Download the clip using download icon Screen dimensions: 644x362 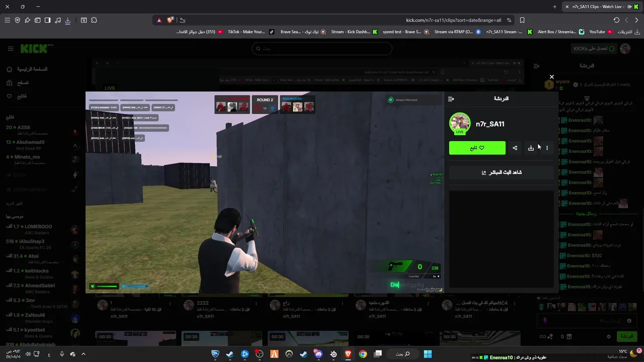[x=531, y=148]
